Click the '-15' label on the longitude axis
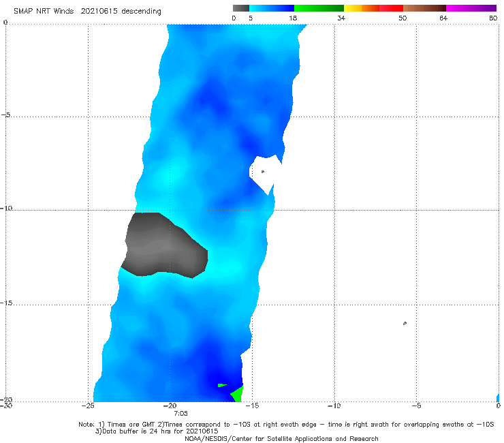 [252, 406]
